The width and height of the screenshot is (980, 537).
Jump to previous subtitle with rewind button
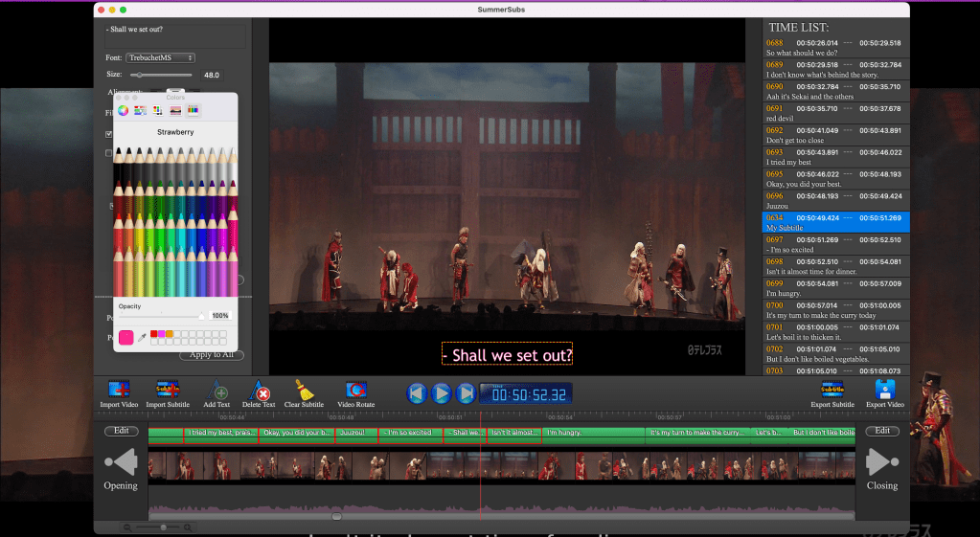coord(417,393)
